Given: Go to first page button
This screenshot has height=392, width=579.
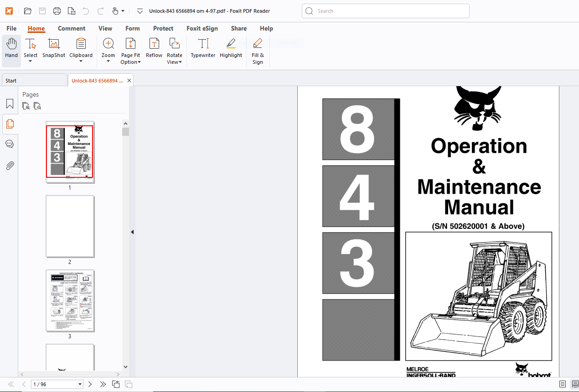Looking at the screenshot, I should tap(11, 384).
